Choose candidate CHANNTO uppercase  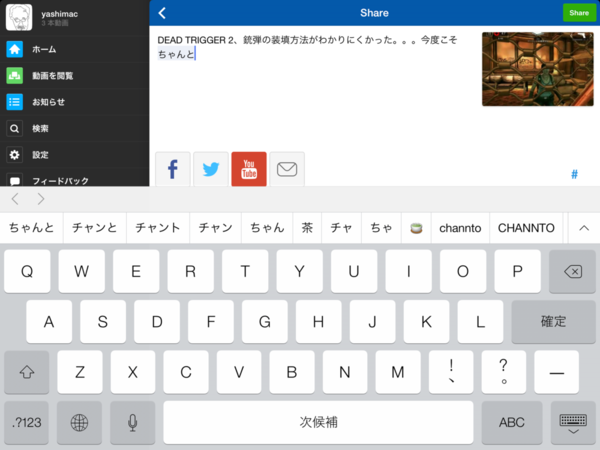point(526,228)
